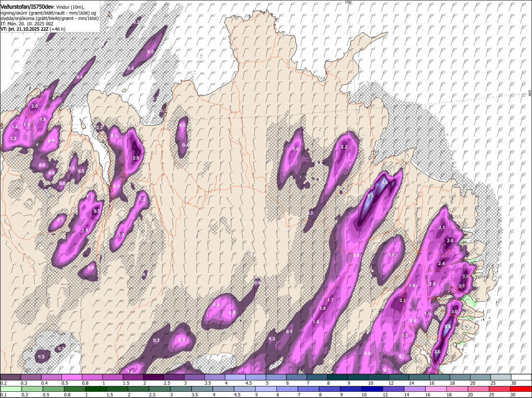532x398 pixels.
Task: Click the Veðurstofan/IS750dev title text
Action: (27, 7)
